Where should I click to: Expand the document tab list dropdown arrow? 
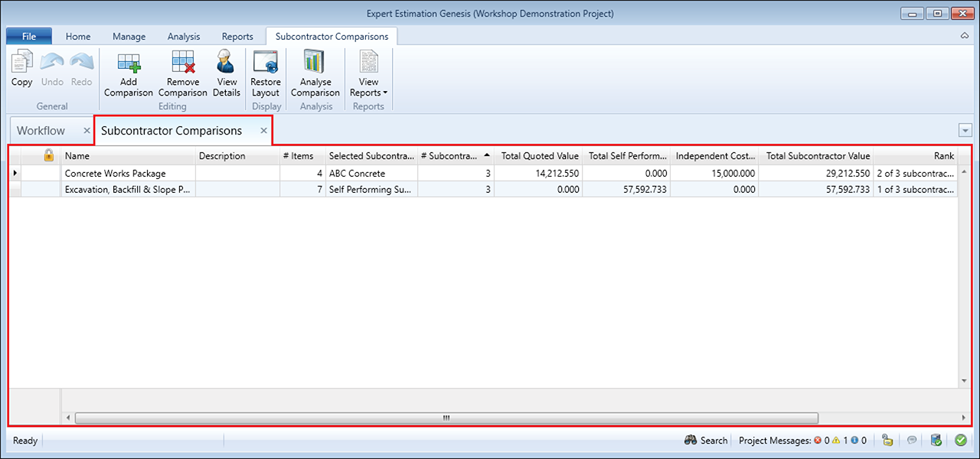tap(965, 131)
